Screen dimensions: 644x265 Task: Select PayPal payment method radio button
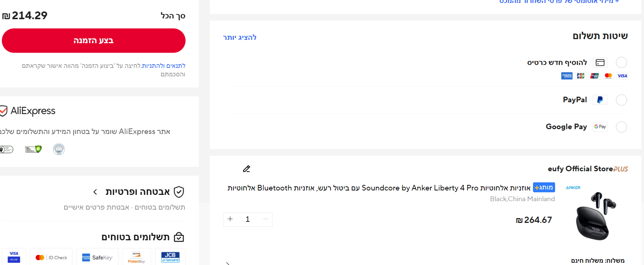point(622,100)
